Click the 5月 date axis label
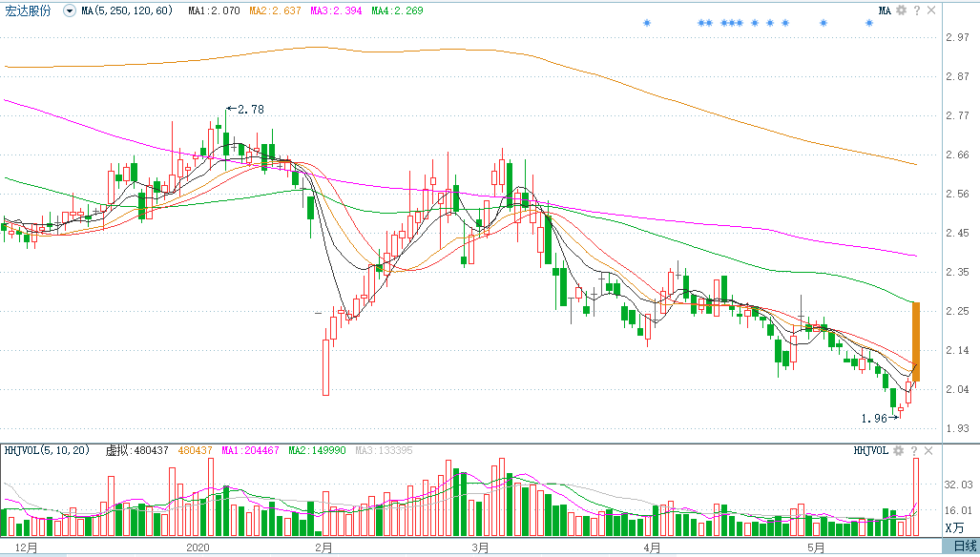 (816, 547)
